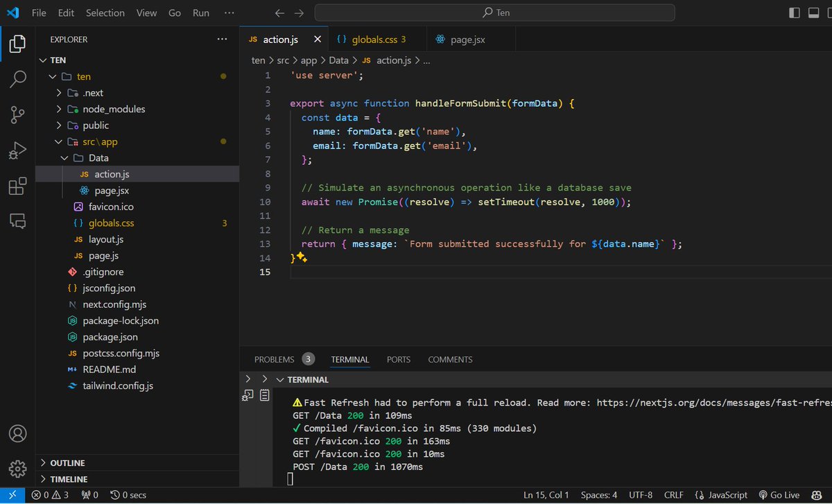Screen dimensions: 832x504
Task: Open errors and warnings count in status bar
Action: point(50,495)
